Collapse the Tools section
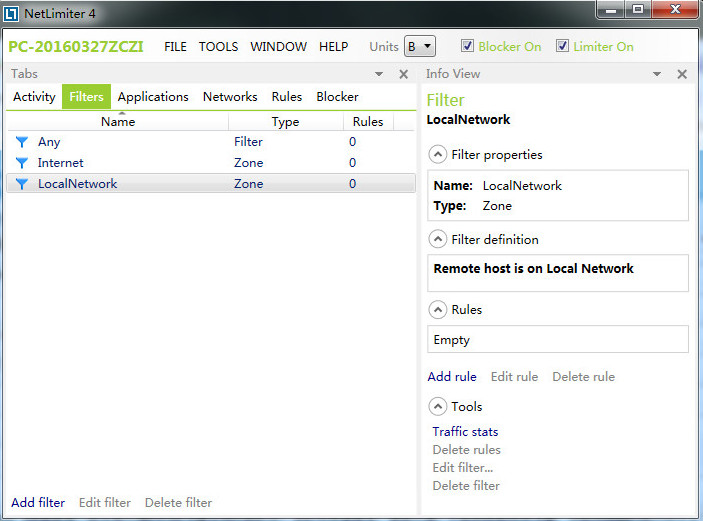The height and width of the screenshot is (521, 703). [x=438, y=407]
